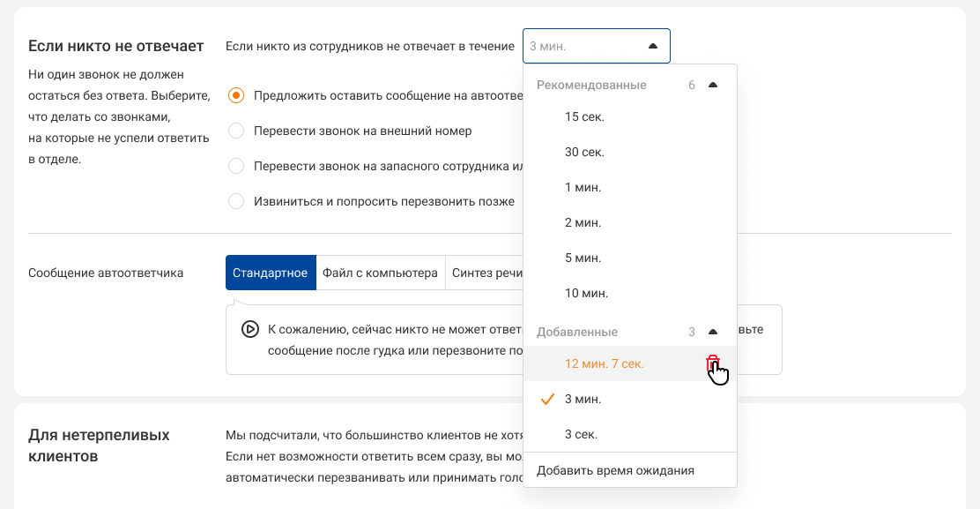Switch to 'Синтез речи' tab
This screenshot has width=980, height=509.
point(486,273)
